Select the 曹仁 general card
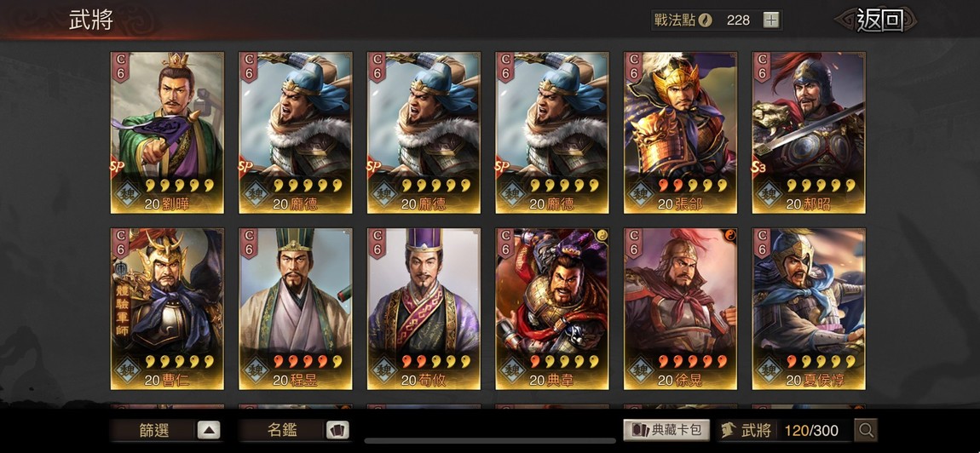Viewport: 980px width, 453px height. (x=167, y=309)
